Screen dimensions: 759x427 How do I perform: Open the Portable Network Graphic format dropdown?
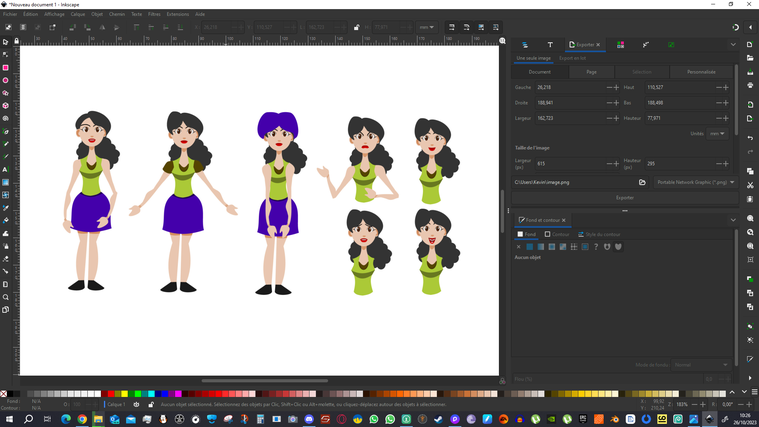(x=695, y=182)
